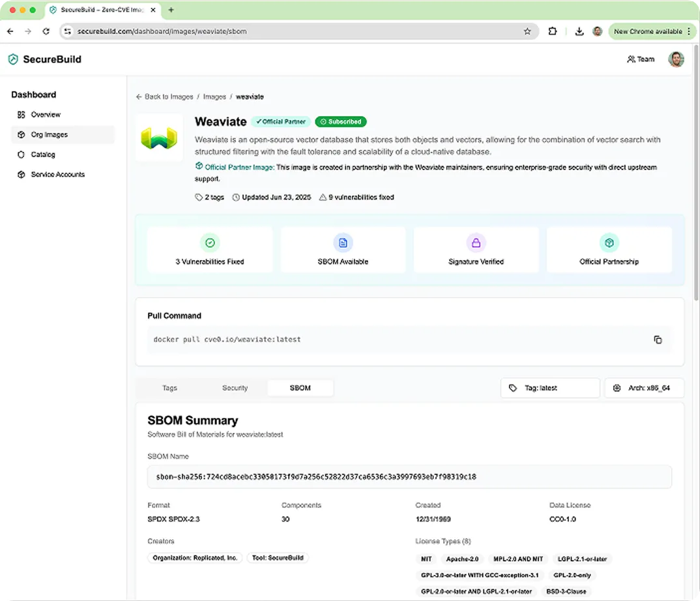Open site information icon in address bar
Viewport: 700px width, 601px height.
pyautogui.click(x=67, y=31)
